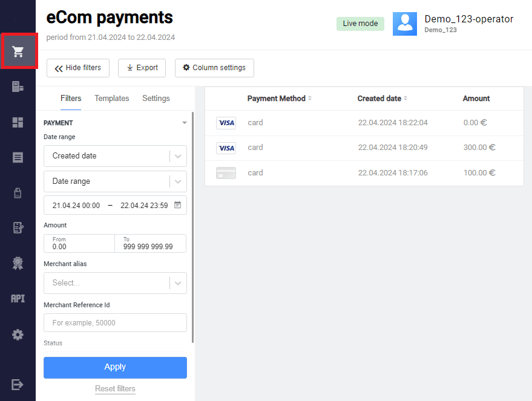532x401 pixels.
Task: Click the dashboard grid icon in sidebar
Action: (x=18, y=122)
